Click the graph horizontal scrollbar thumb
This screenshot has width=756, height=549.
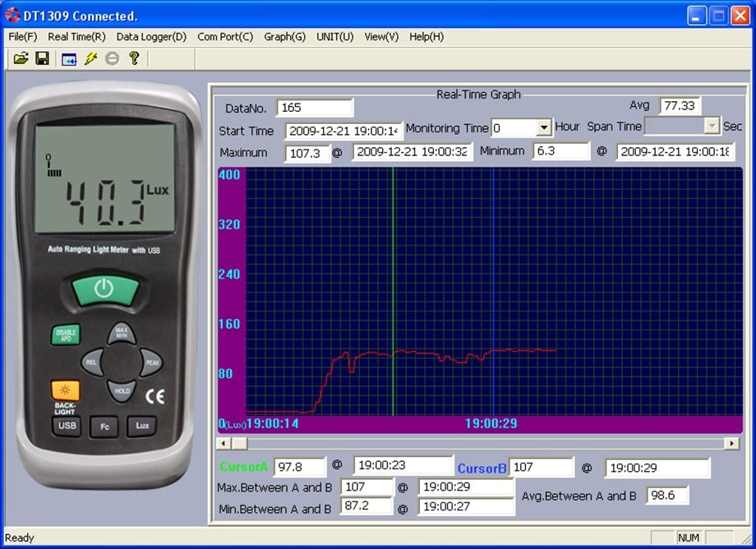[x=240, y=444]
